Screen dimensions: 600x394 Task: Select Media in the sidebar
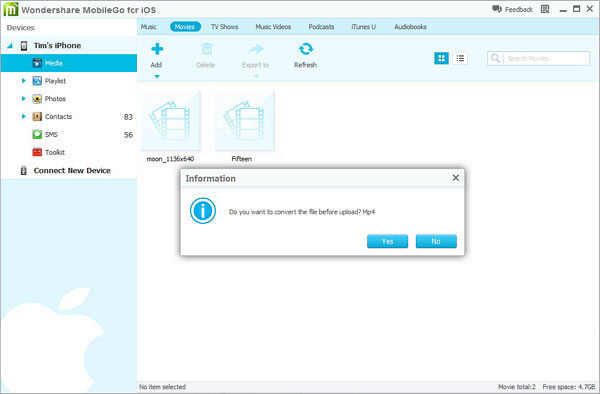(68, 63)
